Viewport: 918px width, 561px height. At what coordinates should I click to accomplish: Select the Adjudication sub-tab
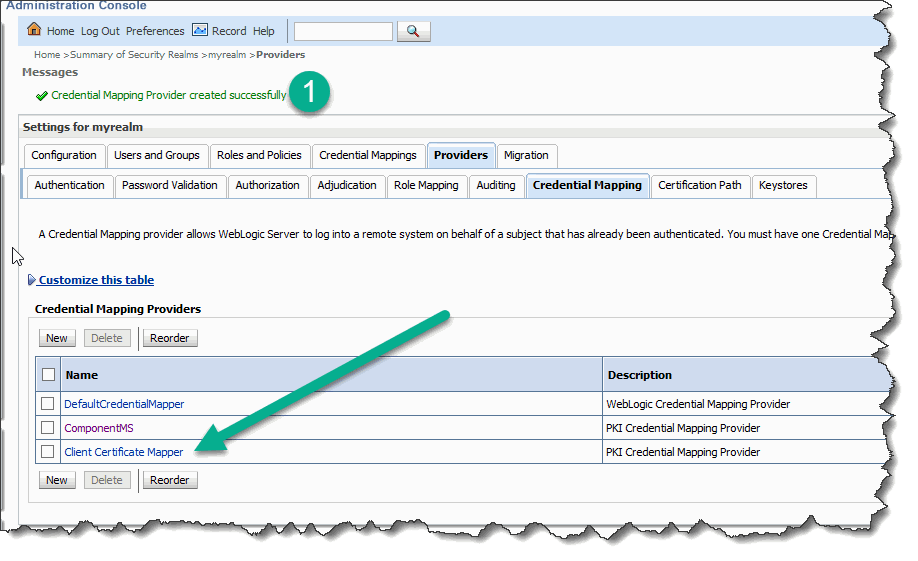(x=347, y=186)
